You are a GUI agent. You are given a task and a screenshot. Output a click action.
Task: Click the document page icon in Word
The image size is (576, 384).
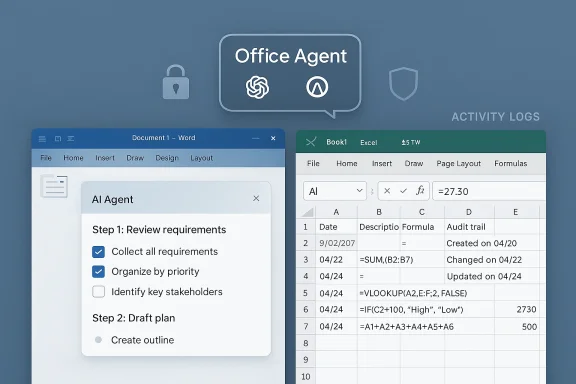(x=54, y=186)
